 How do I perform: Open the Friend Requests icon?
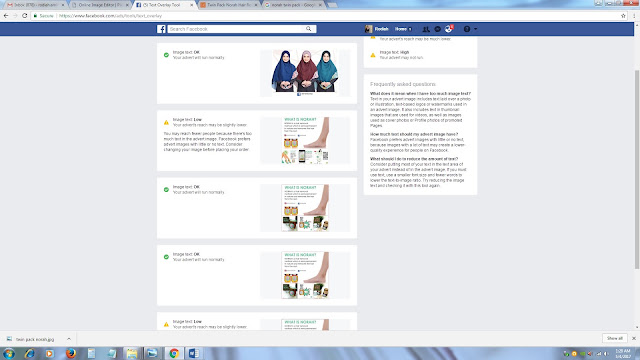coord(426,29)
